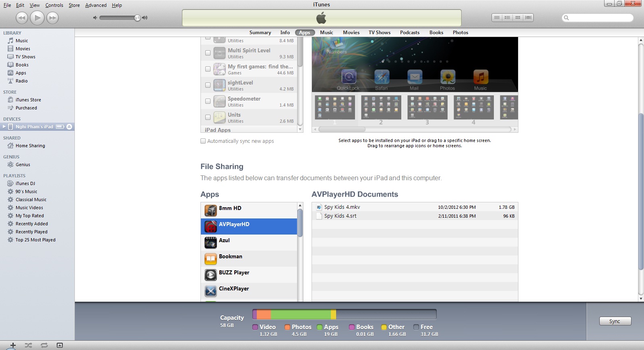Open the iTunes DJ playlist
Image resolution: width=644 pixels, height=350 pixels.
[25, 183]
